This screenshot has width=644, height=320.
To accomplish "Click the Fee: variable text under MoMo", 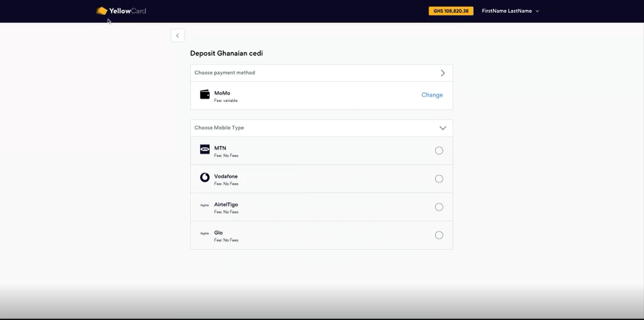I will click(x=226, y=100).
